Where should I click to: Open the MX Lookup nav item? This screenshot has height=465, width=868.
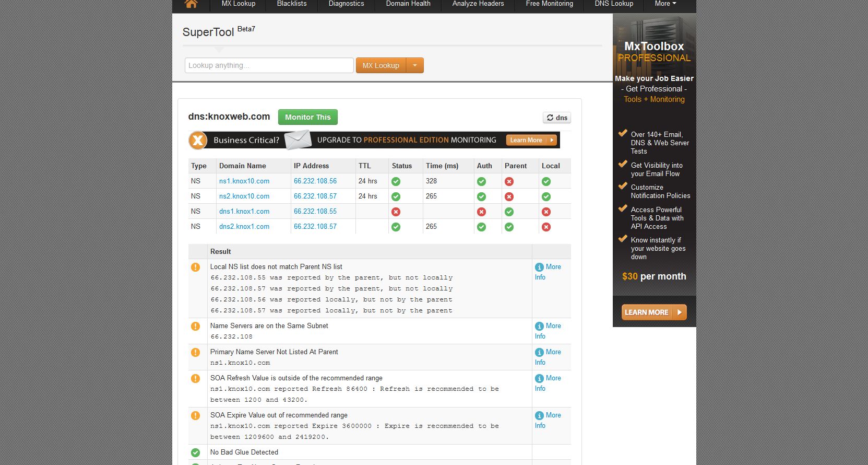(x=239, y=4)
